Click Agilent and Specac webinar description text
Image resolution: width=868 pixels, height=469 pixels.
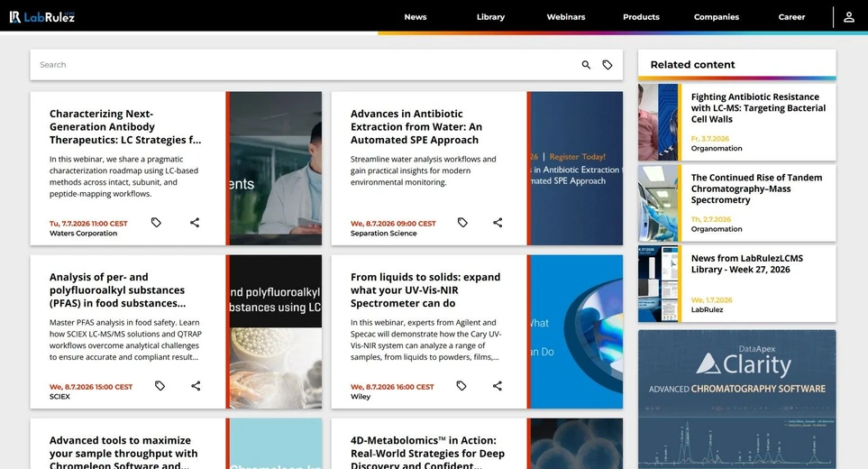pos(425,340)
